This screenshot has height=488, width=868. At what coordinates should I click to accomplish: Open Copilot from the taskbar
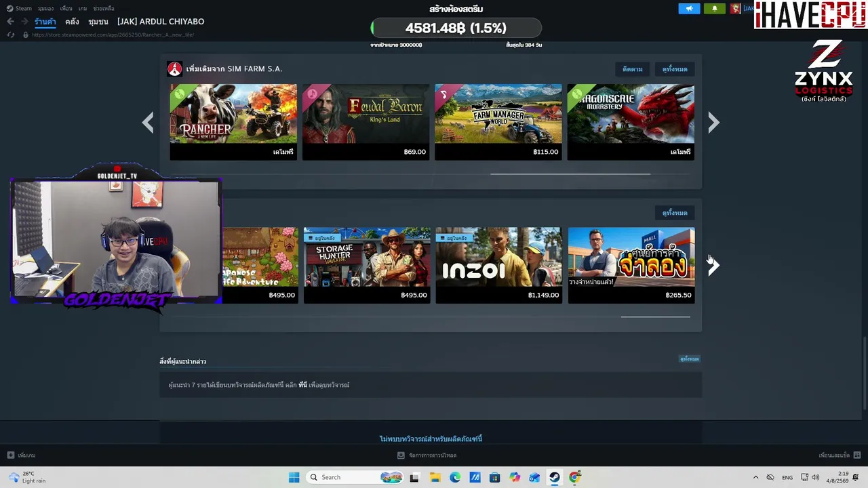515,477
